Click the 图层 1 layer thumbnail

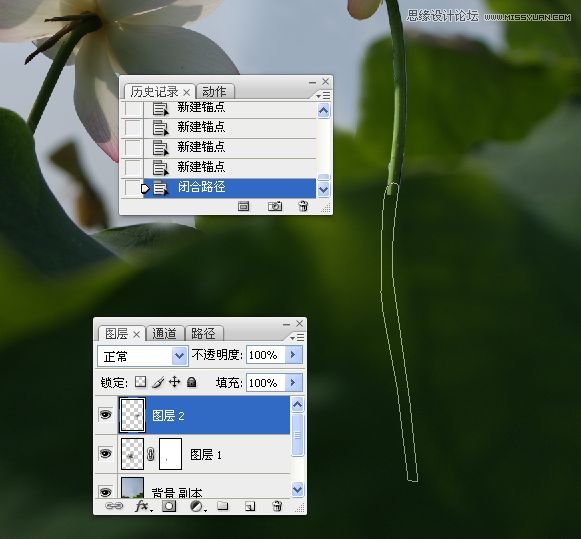tap(132, 454)
